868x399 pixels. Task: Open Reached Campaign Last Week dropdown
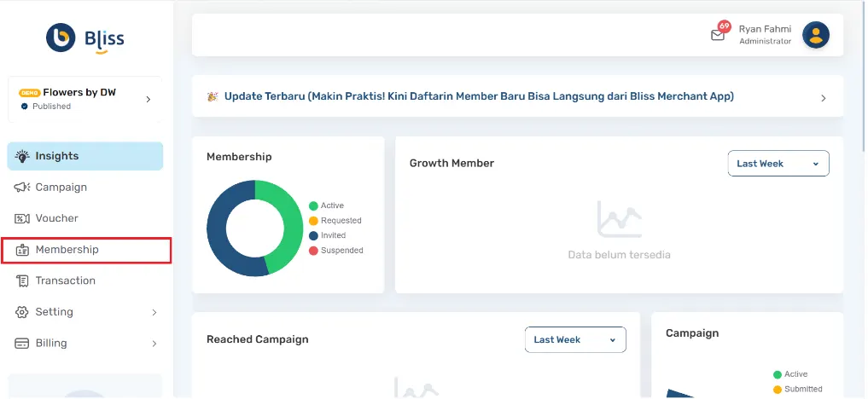[x=574, y=339]
